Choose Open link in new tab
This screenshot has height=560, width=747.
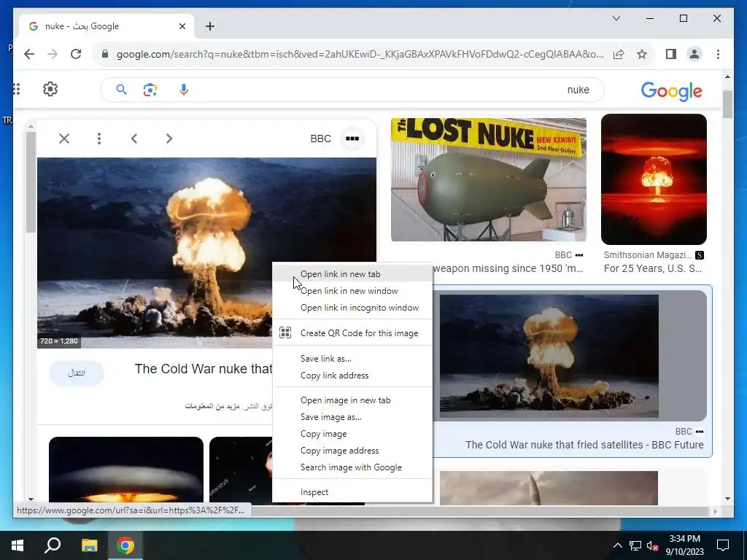click(352, 274)
